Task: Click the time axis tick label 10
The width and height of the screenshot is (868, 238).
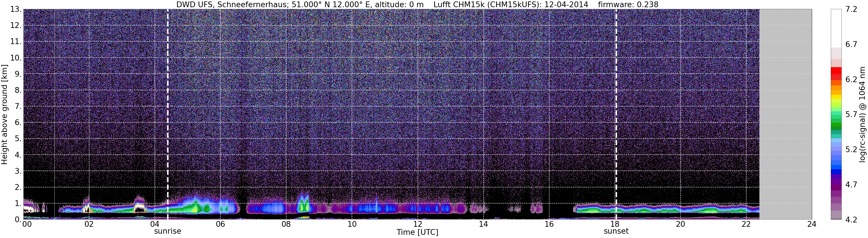Action: click(x=352, y=224)
